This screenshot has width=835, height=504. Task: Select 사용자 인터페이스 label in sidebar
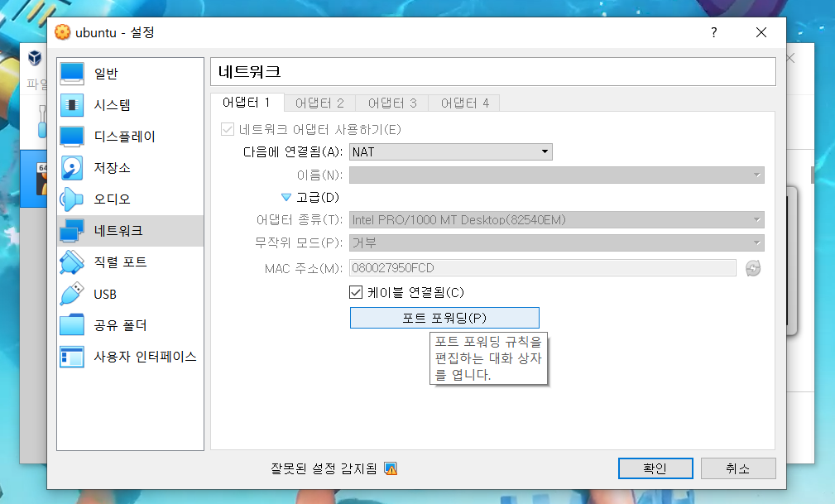(146, 357)
